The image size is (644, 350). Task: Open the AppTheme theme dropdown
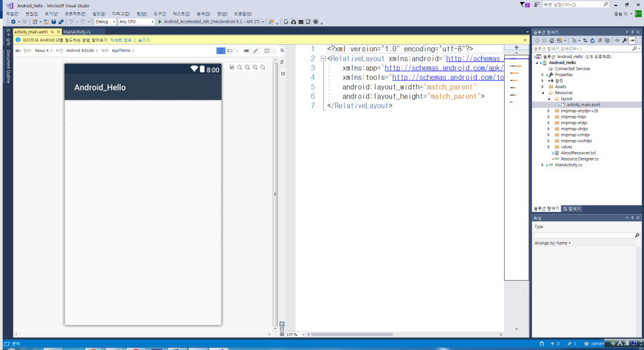click(123, 51)
